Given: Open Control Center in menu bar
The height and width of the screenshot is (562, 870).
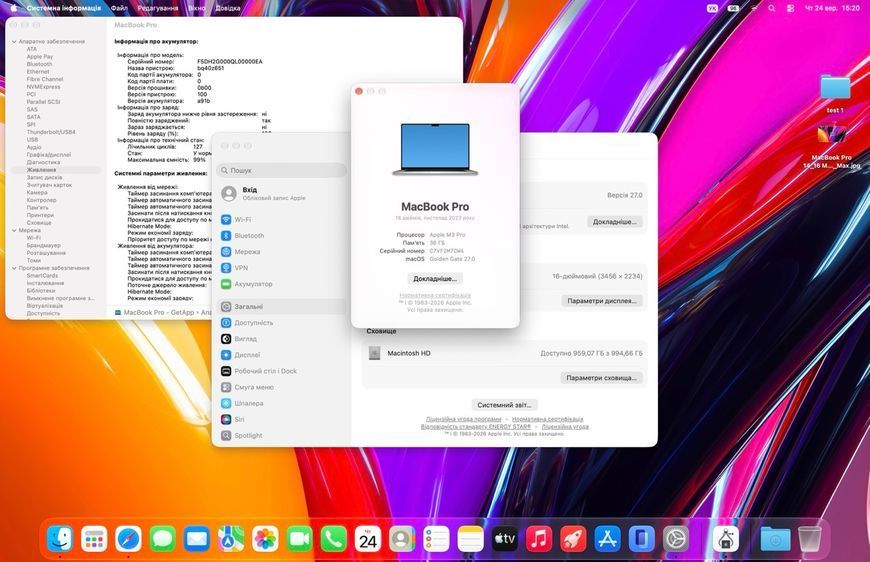Looking at the screenshot, I should [791, 8].
